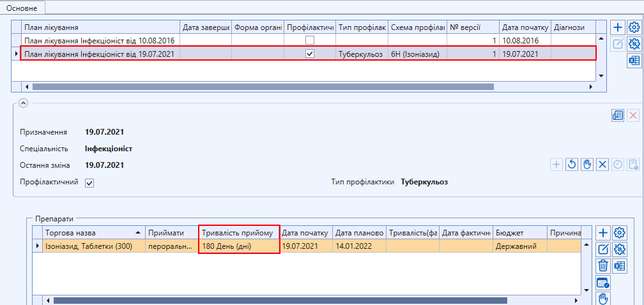Select the plan row from 10.08.2016
The height and width of the screenshot is (305, 644).
click(99, 40)
